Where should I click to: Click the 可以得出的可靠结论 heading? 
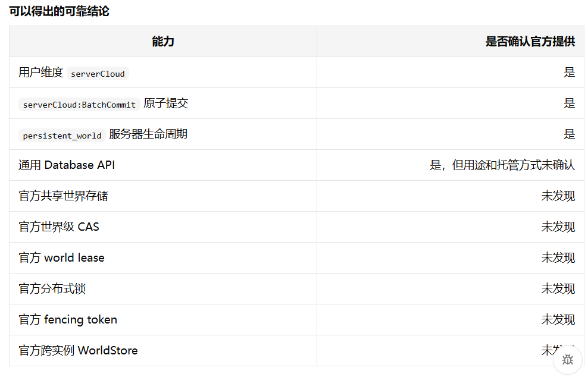[x=60, y=11]
